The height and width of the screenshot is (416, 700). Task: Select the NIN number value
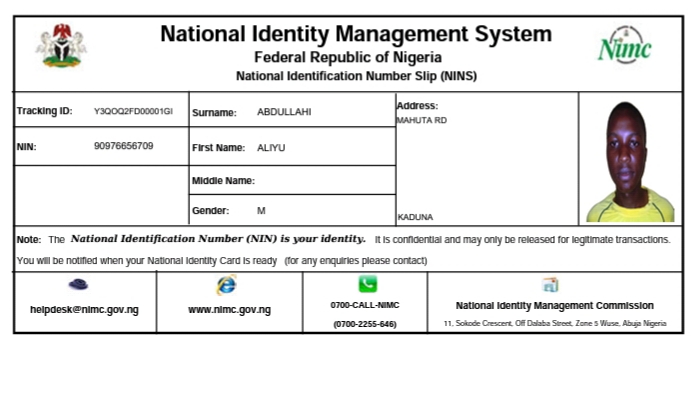pos(123,146)
